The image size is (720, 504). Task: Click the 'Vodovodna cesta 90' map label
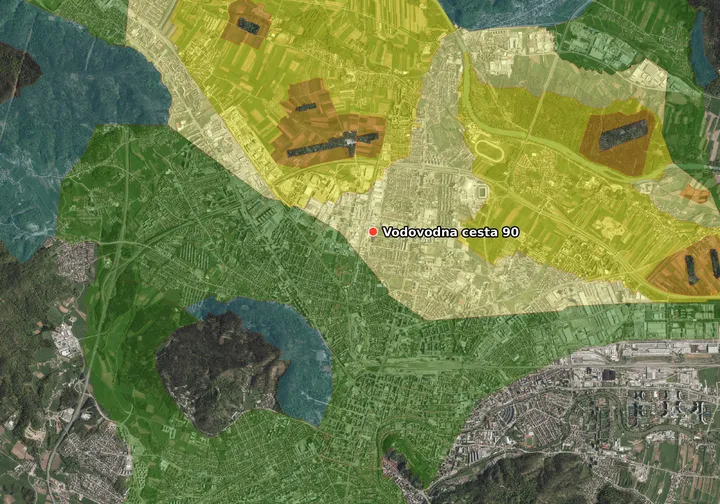[x=450, y=232]
